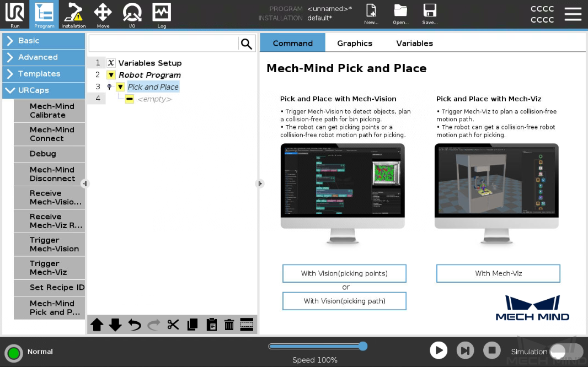This screenshot has width=588, height=367.
Task: Open the Run tab
Action: pyautogui.click(x=15, y=15)
